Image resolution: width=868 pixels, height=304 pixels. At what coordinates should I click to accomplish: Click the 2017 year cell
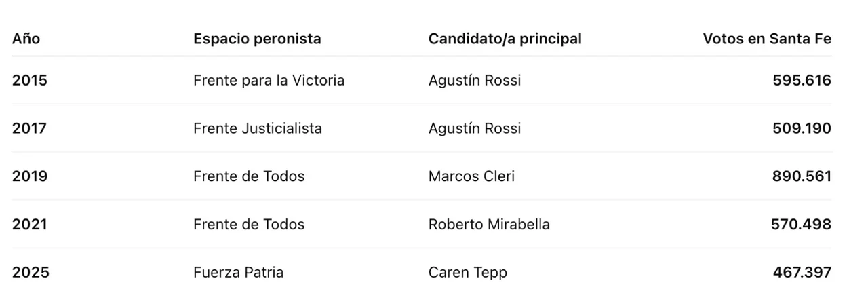30,128
